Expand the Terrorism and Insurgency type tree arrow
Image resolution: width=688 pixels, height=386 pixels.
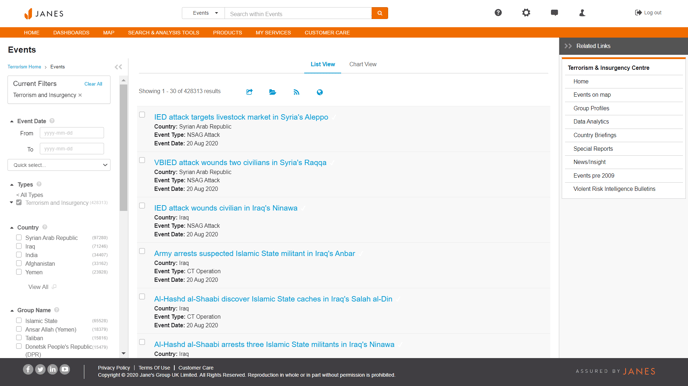tap(11, 203)
